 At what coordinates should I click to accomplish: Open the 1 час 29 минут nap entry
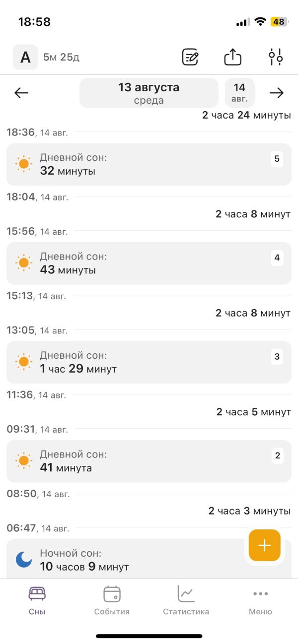[149, 362]
